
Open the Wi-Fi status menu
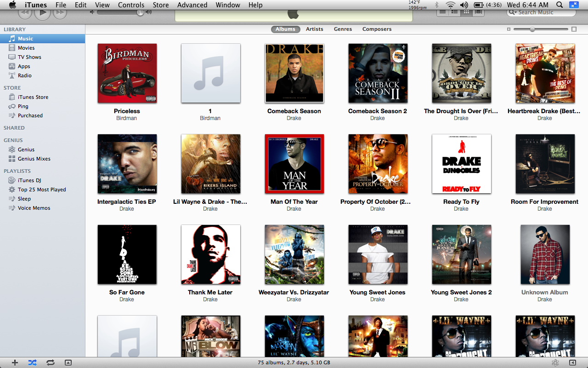(x=450, y=5)
